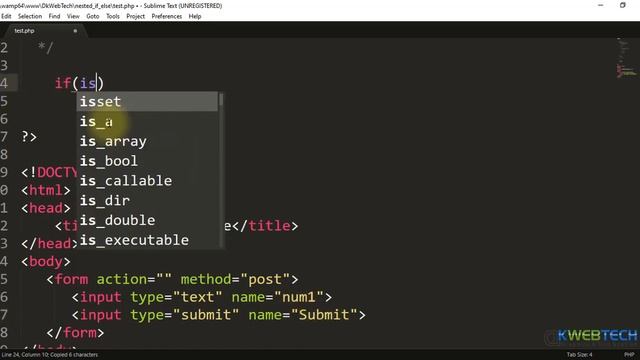Click the input type="text" name="num1" line
This screenshot has width=640, height=360.
[202, 297]
